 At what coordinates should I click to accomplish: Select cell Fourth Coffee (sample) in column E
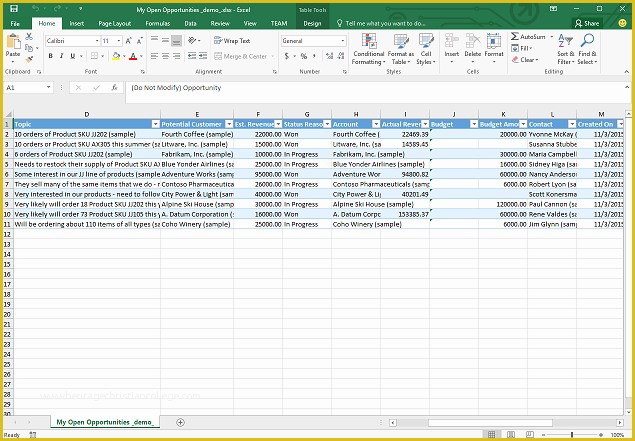(x=197, y=134)
